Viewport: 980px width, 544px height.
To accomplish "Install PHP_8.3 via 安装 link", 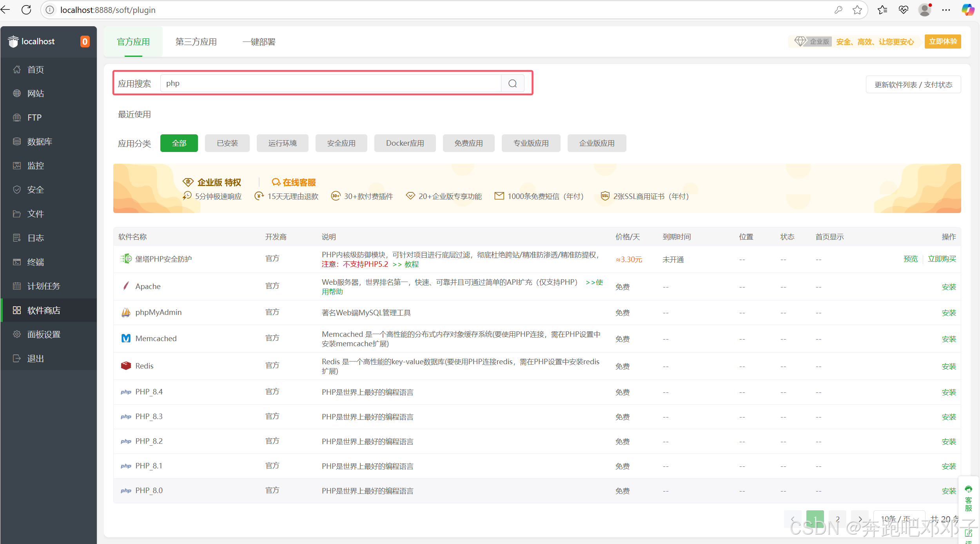I will tap(949, 417).
